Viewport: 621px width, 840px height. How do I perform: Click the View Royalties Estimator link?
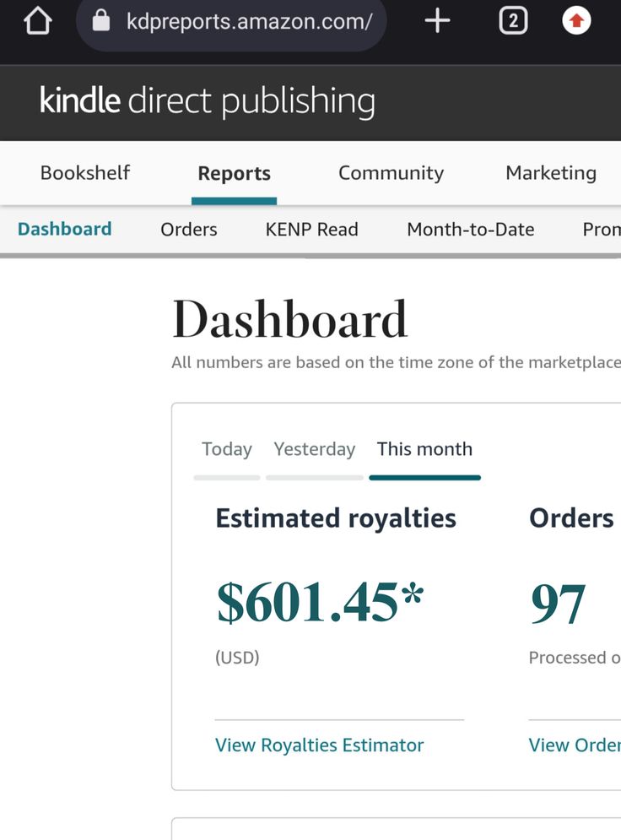pyautogui.click(x=319, y=745)
